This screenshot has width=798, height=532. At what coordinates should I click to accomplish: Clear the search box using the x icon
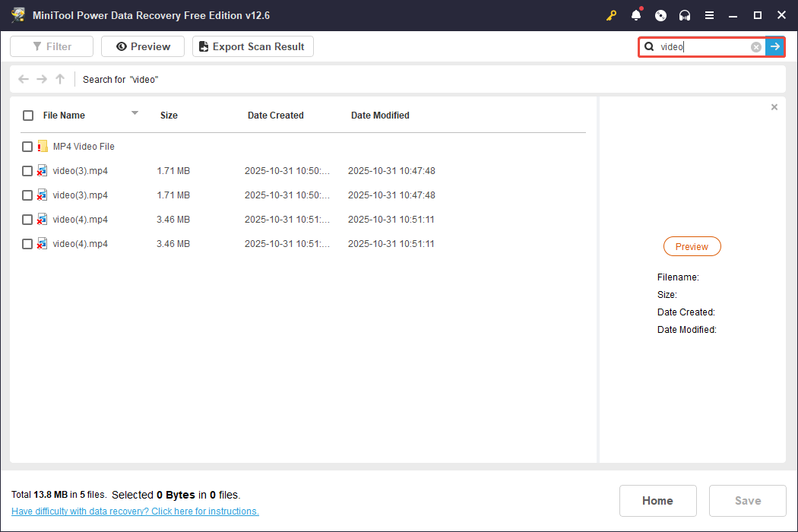pyautogui.click(x=755, y=46)
